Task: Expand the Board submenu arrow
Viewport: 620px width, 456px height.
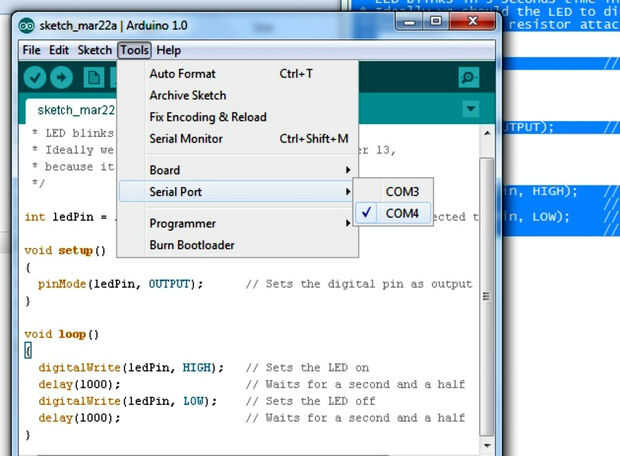Action: click(x=348, y=170)
